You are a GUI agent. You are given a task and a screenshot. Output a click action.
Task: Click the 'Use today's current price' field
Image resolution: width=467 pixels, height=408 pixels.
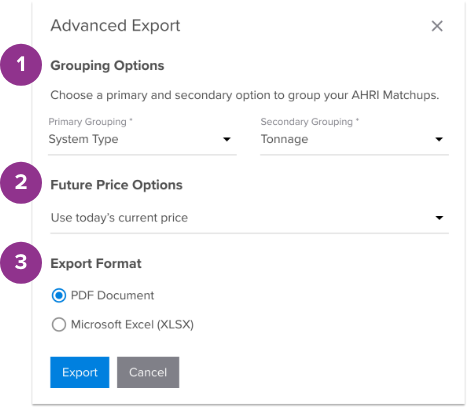(x=249, y=218)
